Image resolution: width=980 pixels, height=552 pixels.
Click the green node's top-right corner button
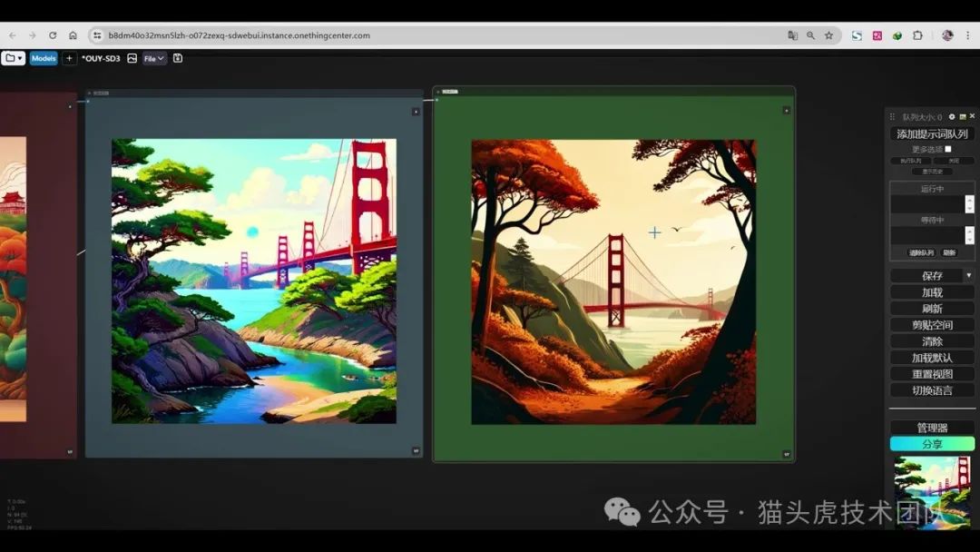click(x=786, y=110)
